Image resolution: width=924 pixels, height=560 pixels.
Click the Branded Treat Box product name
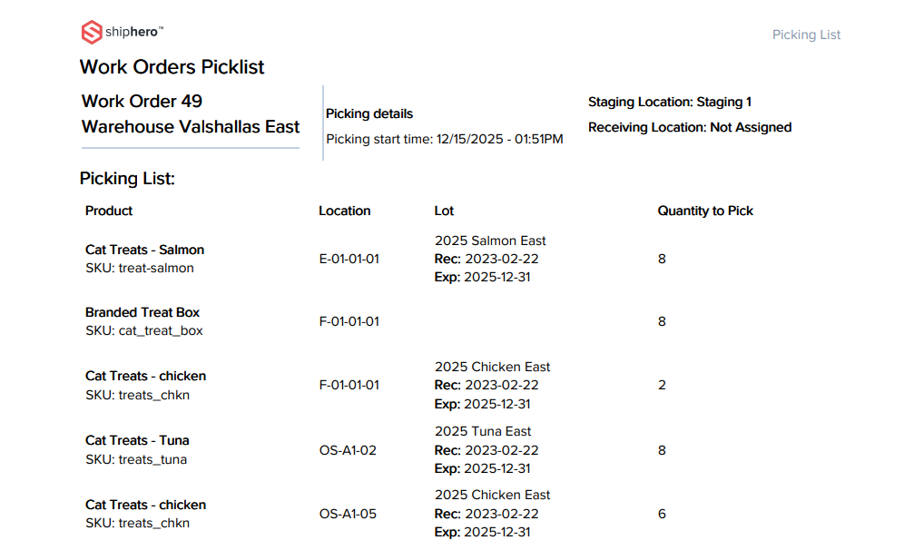143,312
